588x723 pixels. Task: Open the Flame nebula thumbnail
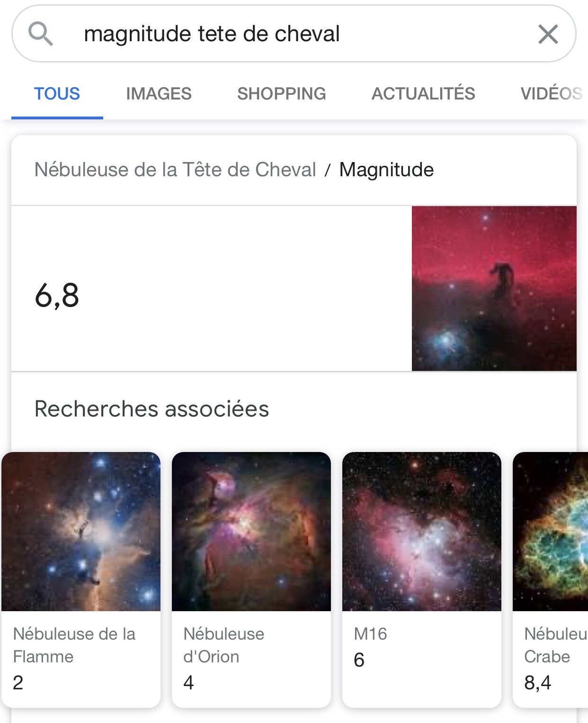click(x=81, y=531)
